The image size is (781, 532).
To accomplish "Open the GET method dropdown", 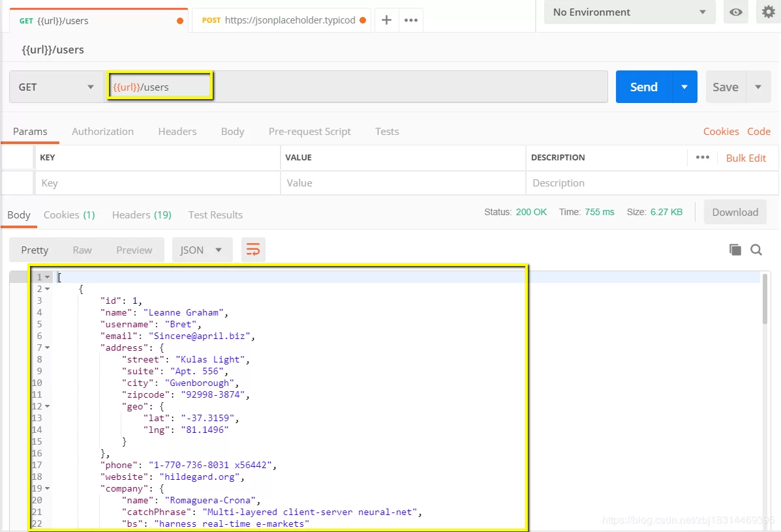I will point(56,87).
